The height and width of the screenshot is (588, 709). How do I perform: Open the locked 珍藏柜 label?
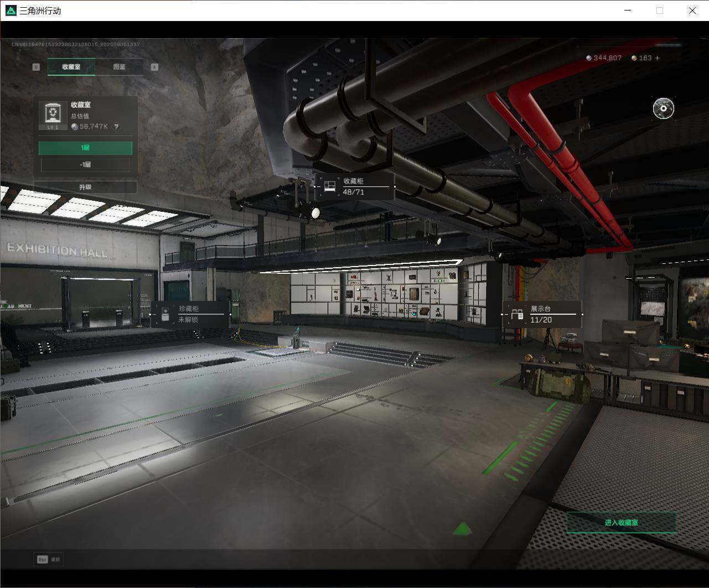[x=190, y=314]
